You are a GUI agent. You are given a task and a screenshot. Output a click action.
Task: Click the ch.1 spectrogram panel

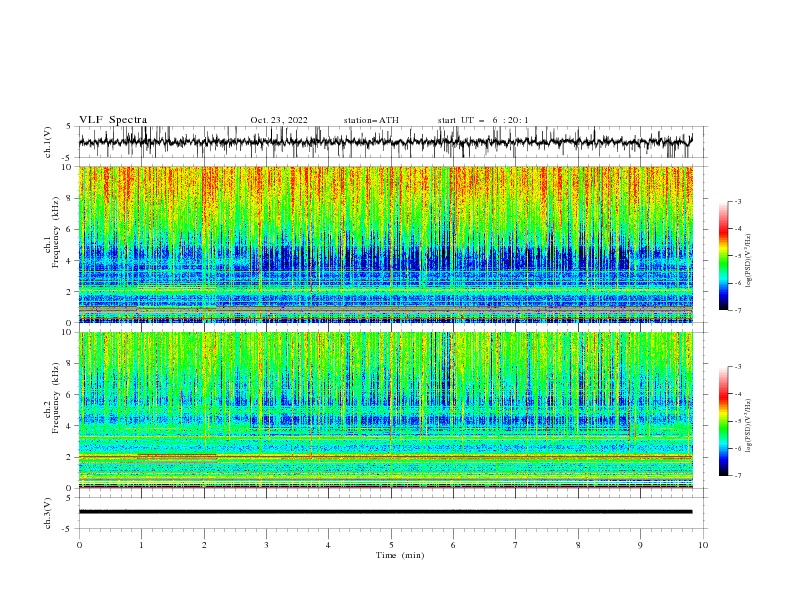tap(386, 244)
